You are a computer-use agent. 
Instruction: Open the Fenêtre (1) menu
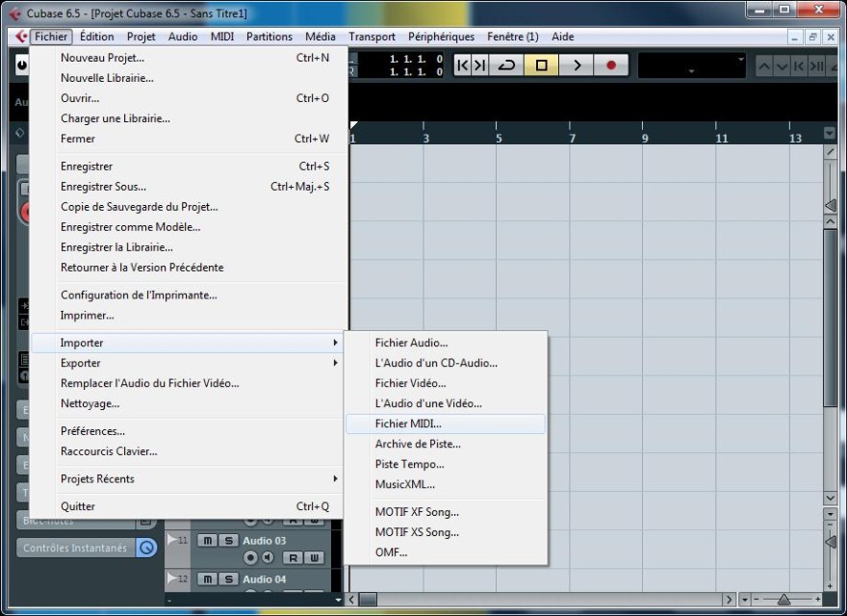click(x=513, y=37)
